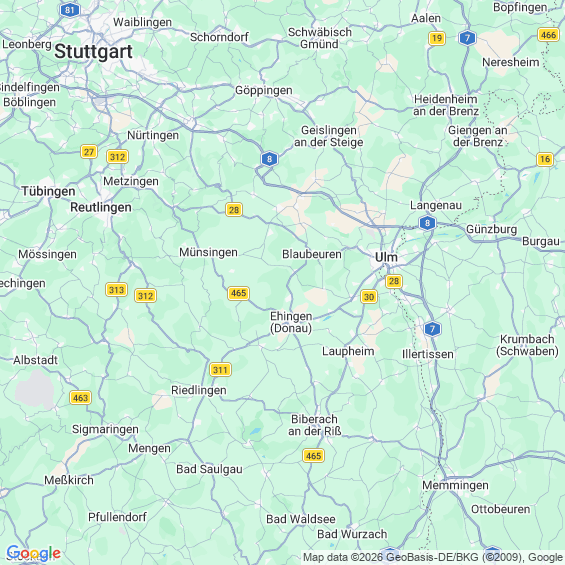Click the B466 road shield near Bopfingen
The image size is (565, 565).
(x=548, y=35)
